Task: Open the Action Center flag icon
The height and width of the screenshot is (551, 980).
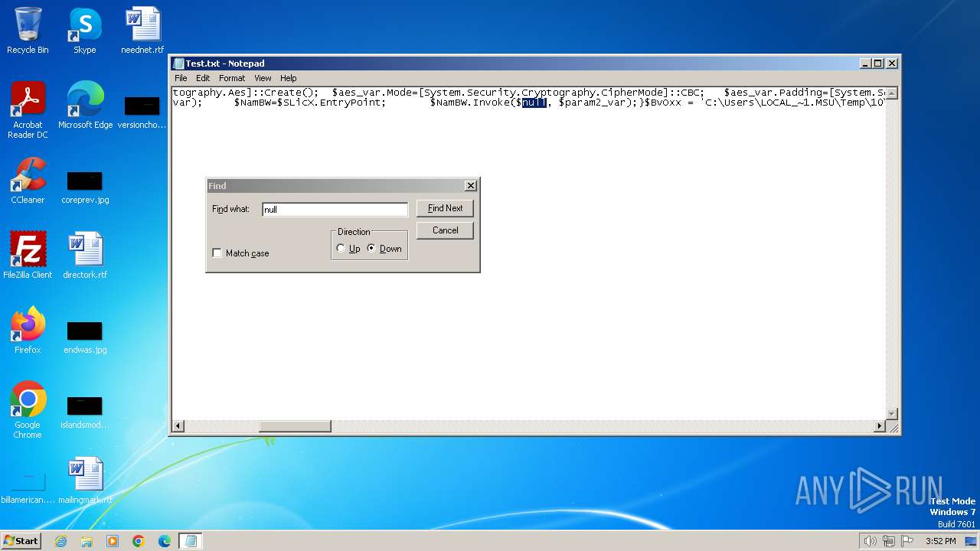Action: 908,541
